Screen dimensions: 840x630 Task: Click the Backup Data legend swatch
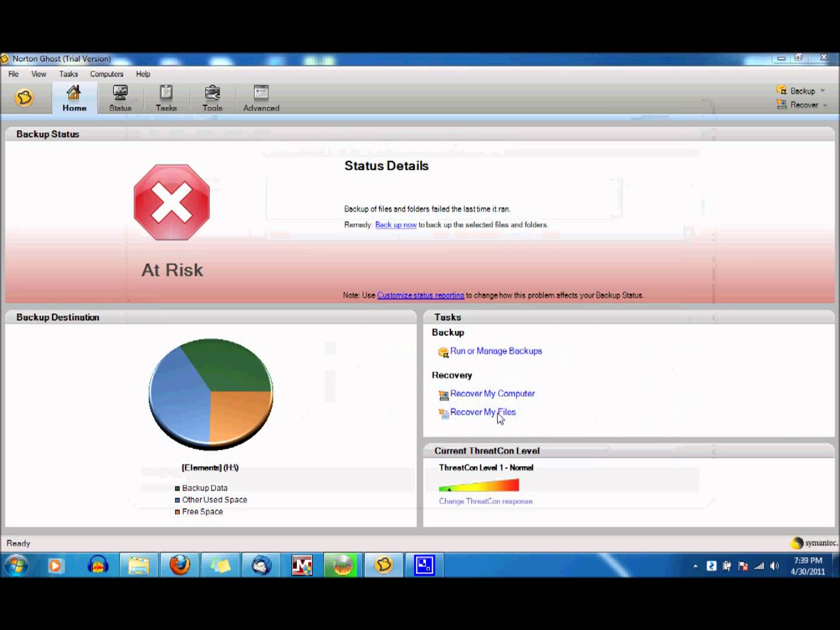click(x=177, y=488)
